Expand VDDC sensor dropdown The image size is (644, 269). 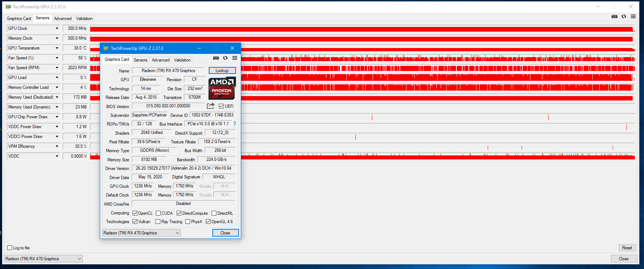(x=57, y=156)
